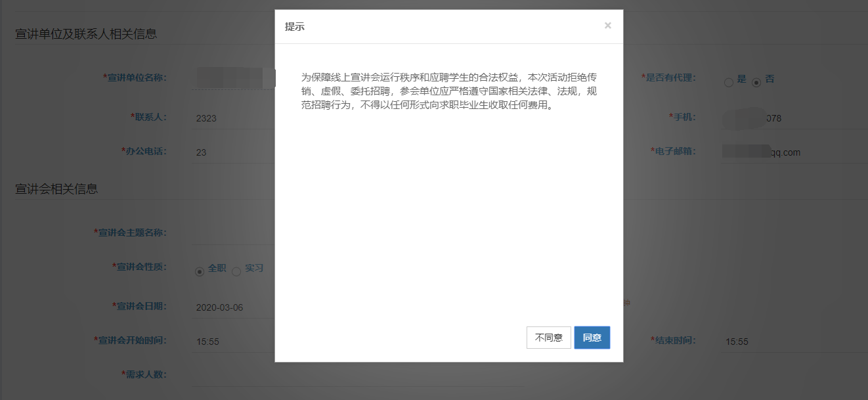The width and height of the screenshot is (868, 400).
Task: Choose 实习 for 宣讲会性质
Action: [x=236, y=272]
